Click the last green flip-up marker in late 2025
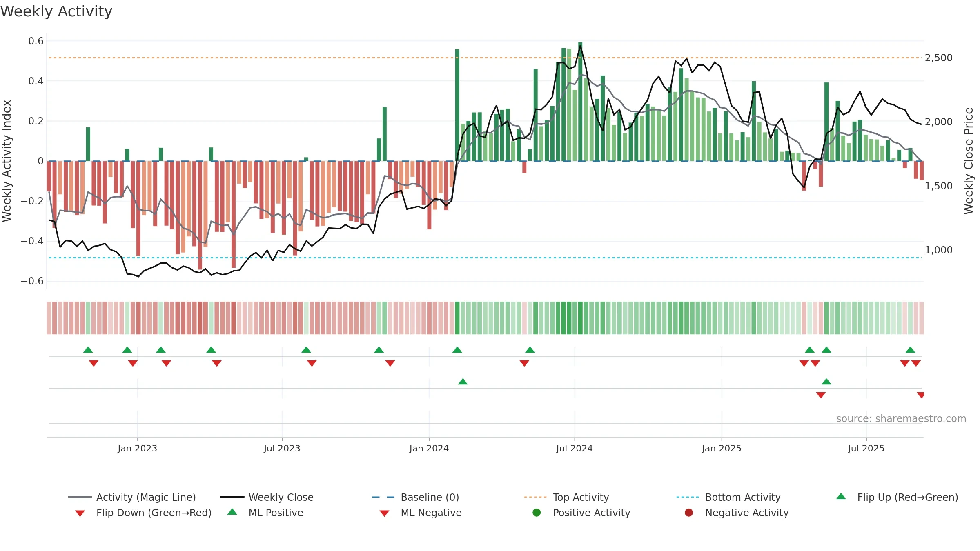Screen dimensions: 980x551 pyautogui.click(x=911, y=350)
